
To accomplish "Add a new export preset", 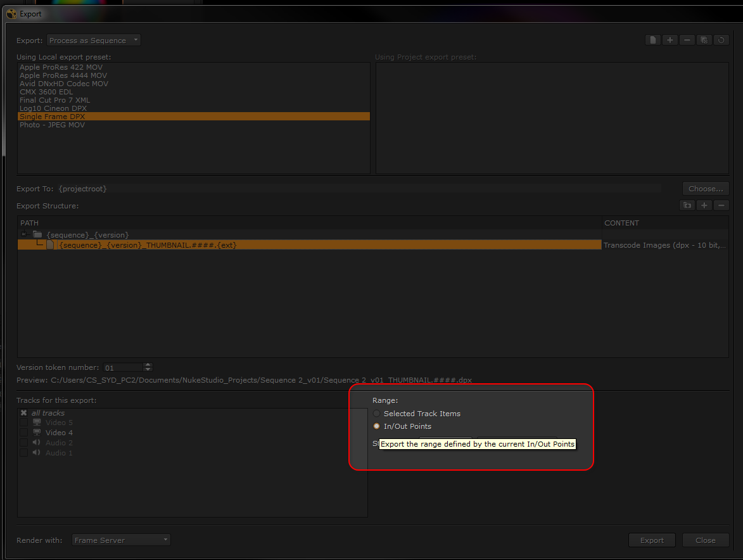I will click(670, 41).
